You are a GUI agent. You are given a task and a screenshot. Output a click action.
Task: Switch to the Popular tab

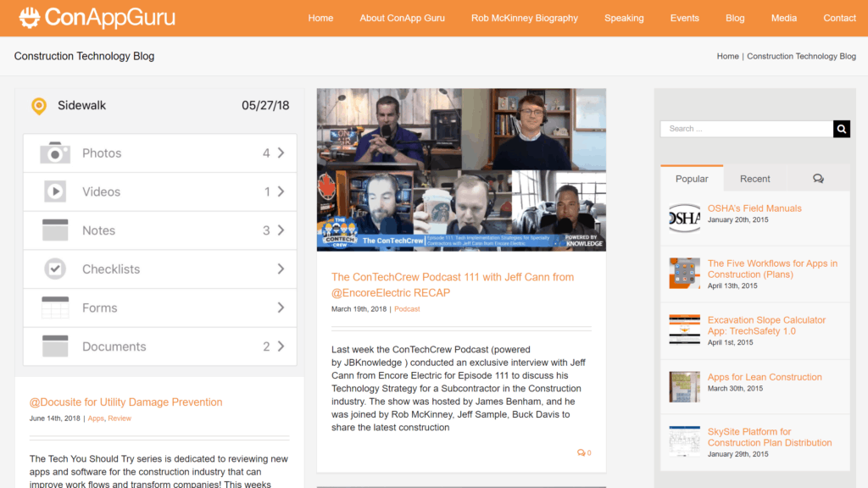[x=692, y=179]
